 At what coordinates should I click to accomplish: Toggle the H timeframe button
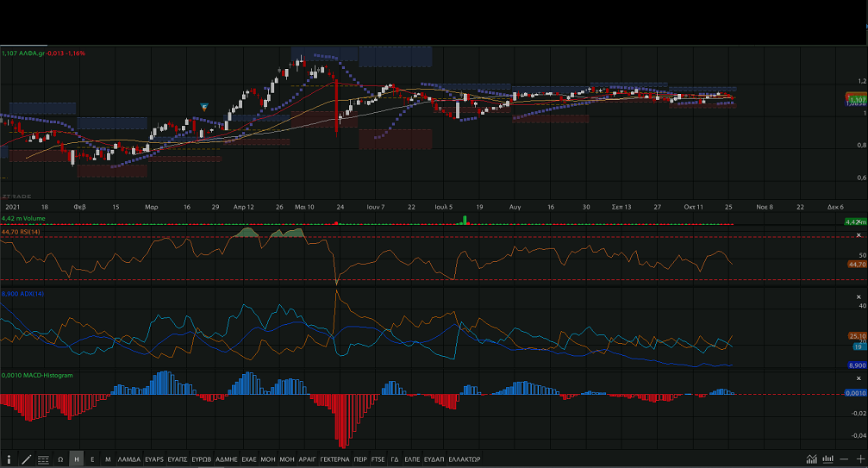point(77,459)
